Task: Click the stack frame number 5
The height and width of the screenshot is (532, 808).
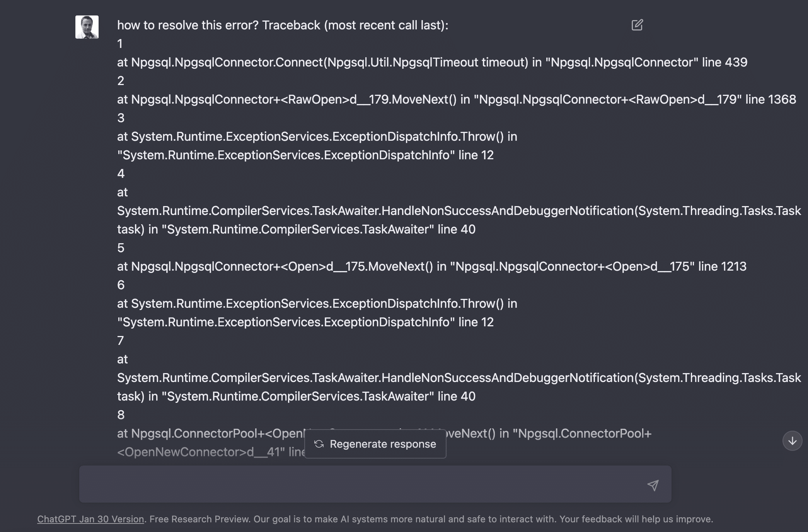Action: point(121,248)
